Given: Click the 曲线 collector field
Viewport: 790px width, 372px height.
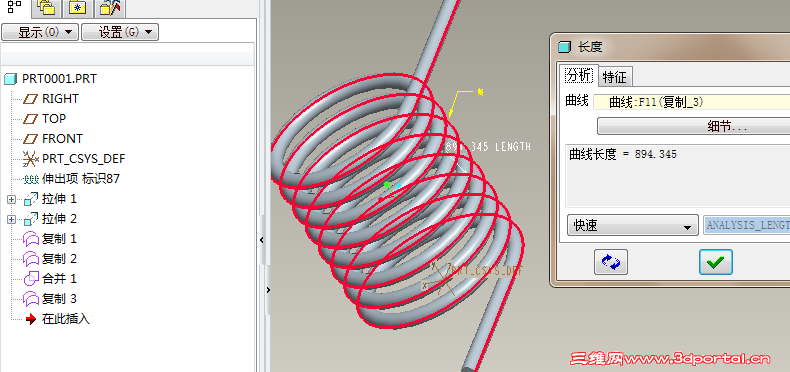Looking at the screenshot, I should [x=691, y=102].
